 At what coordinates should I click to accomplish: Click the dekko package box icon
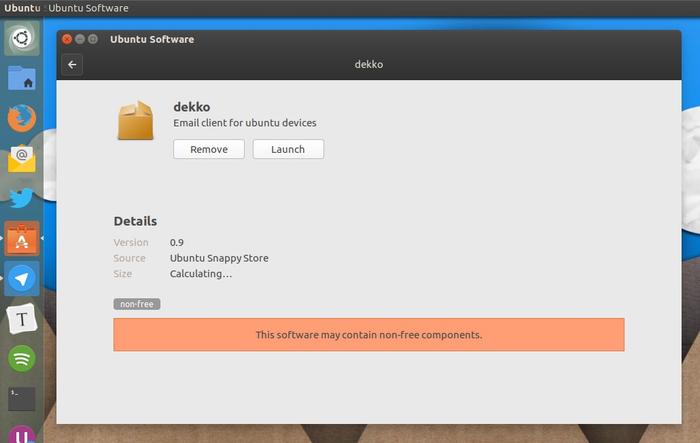point(136,121)
